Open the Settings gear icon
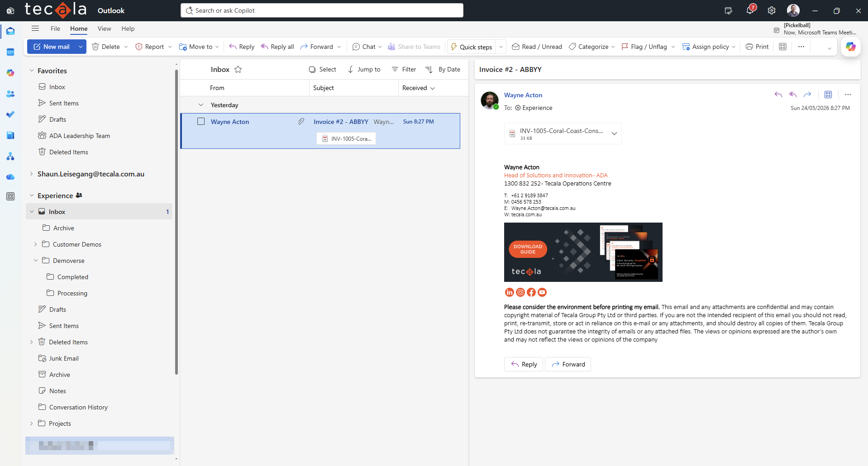 click(772, 10)
